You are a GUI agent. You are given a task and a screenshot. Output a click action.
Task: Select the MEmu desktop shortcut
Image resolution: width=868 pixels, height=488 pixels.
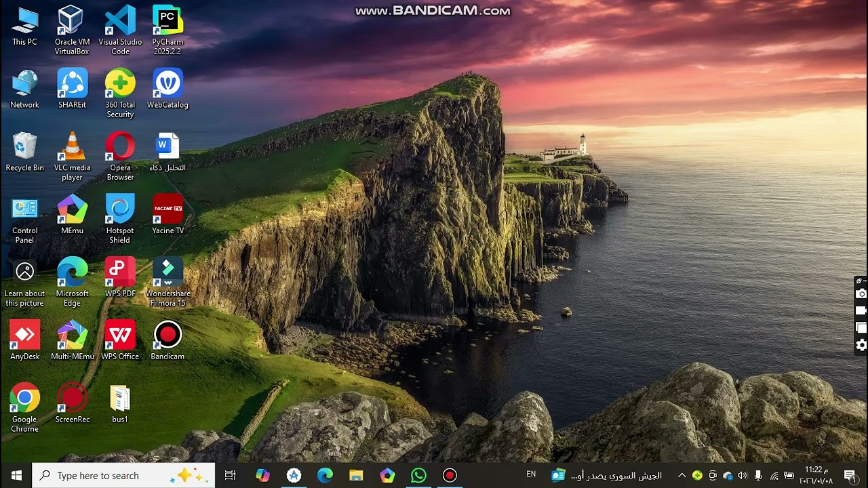72,215
